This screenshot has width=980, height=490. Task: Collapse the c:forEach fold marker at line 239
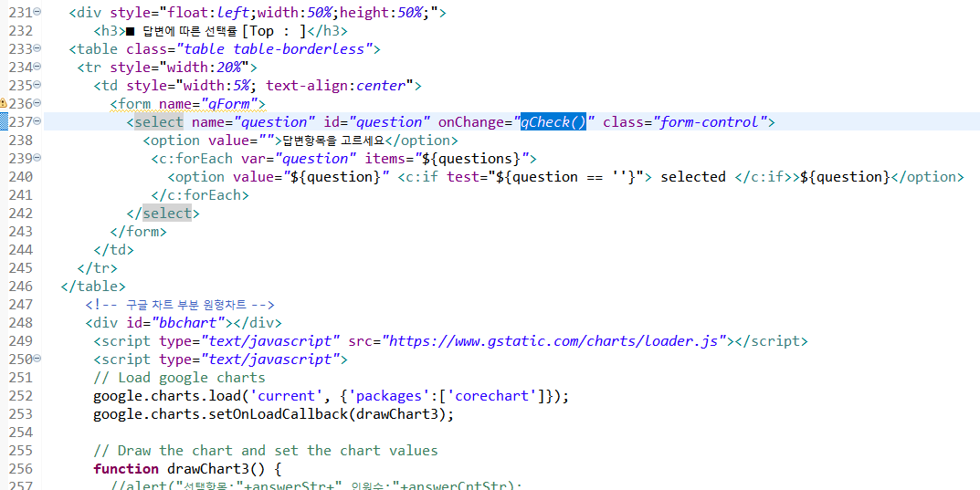(x=37, y=157)
